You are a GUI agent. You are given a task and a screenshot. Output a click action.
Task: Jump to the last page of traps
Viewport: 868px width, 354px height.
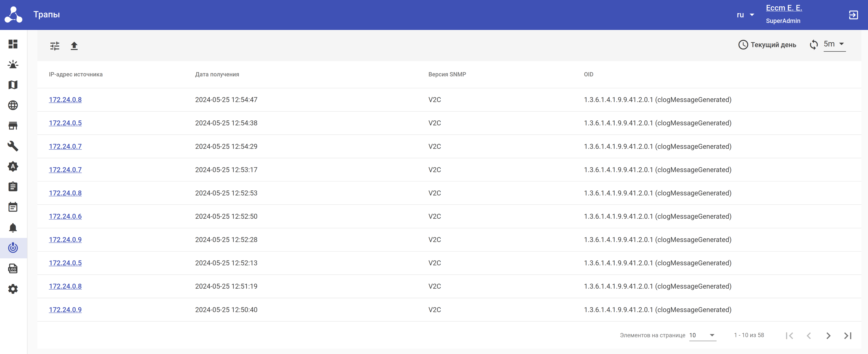[x=848, y=335]
